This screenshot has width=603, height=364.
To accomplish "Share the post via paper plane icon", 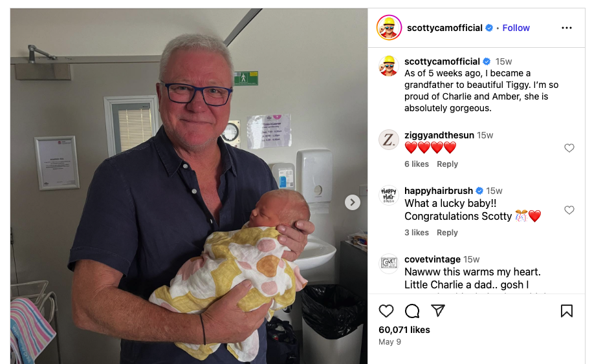I will (x=437, y=310).
